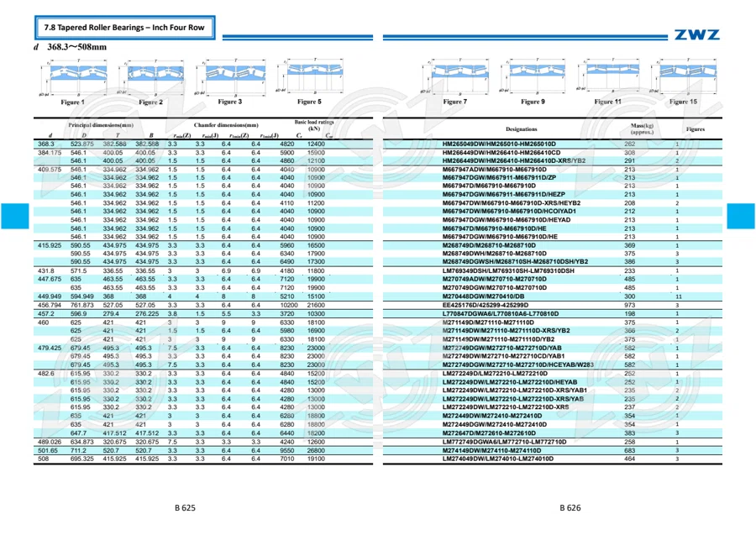Click bore diameter value '409.575'
756x535 pixels.
click(x=50, y=170)
